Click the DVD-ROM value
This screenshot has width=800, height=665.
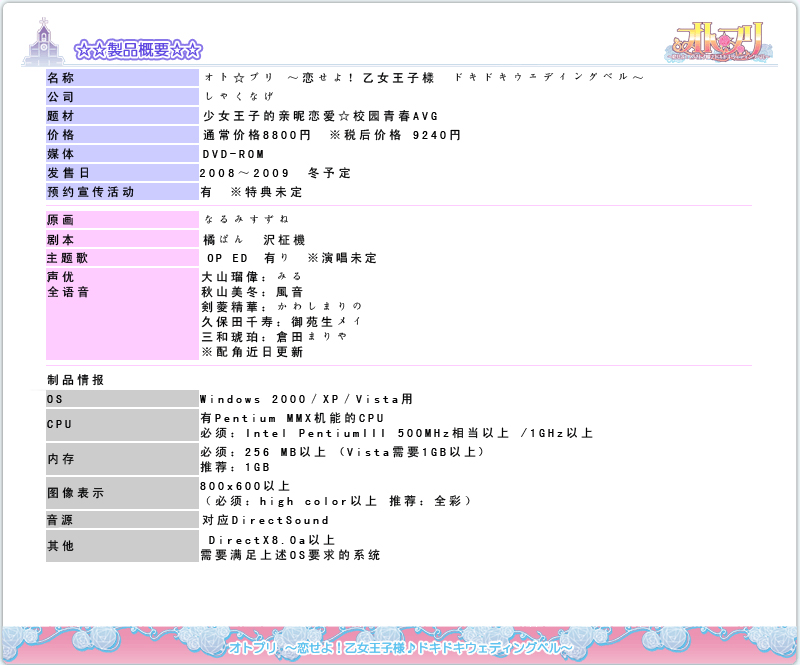233,154
